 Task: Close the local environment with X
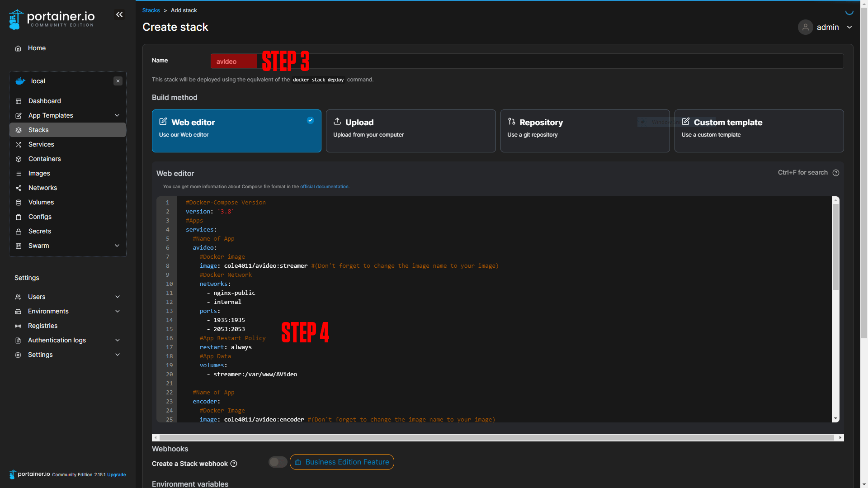118,81
